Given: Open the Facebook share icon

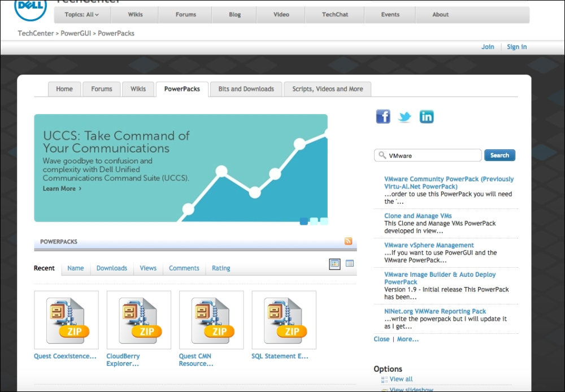Looking at the screenshot, I should click(383, 117).
